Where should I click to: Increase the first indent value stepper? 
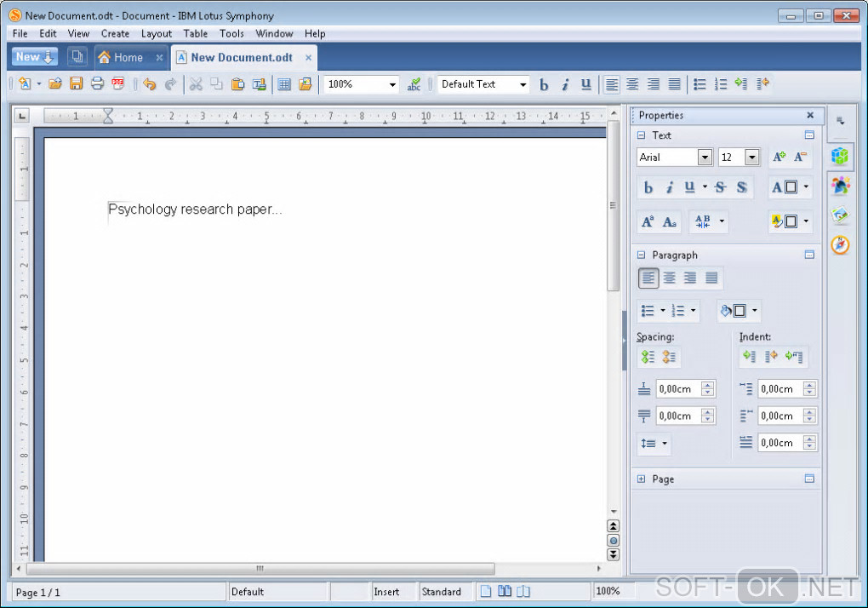click(x=809, y=385)
